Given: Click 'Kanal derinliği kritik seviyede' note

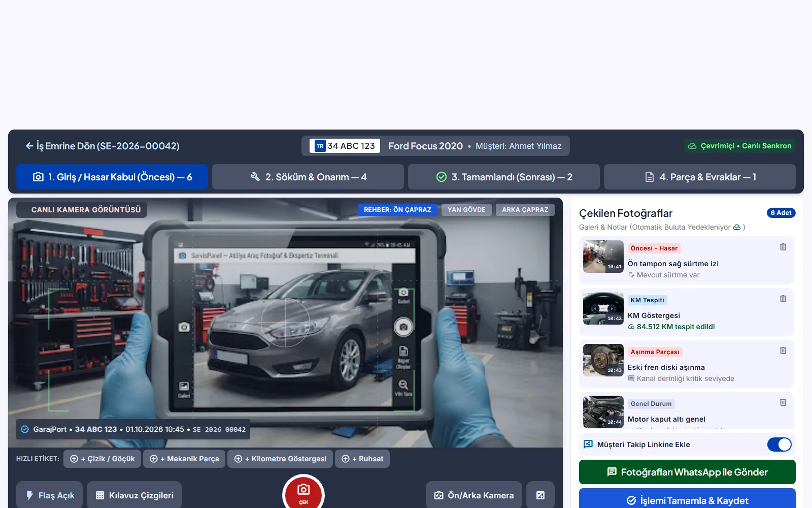Looking at the screenshot, I should click(x=685, y=378).
